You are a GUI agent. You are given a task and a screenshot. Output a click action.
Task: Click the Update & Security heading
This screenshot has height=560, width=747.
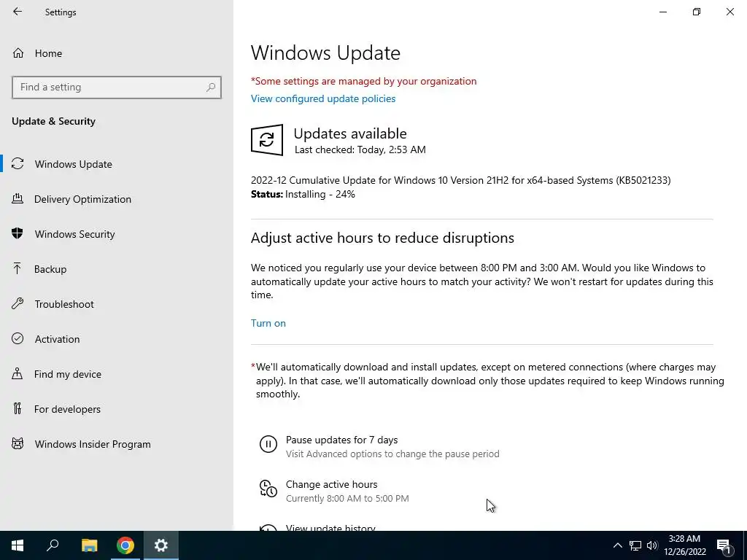pyautogui.click(x=53, y=121)
